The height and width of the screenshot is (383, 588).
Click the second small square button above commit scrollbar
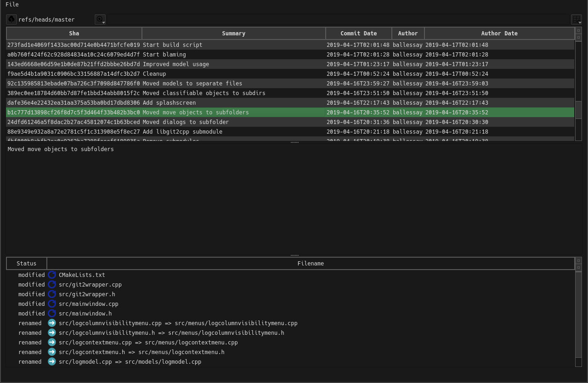[x=578, y=38]
